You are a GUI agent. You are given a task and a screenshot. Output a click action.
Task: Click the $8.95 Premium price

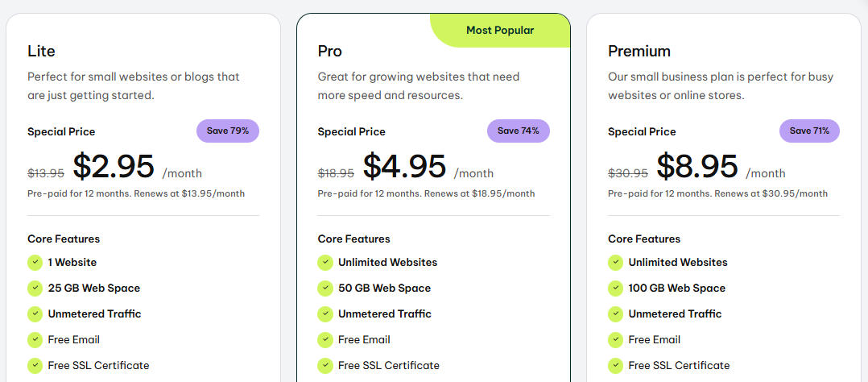pyautogui.click(x=697, y=166)
